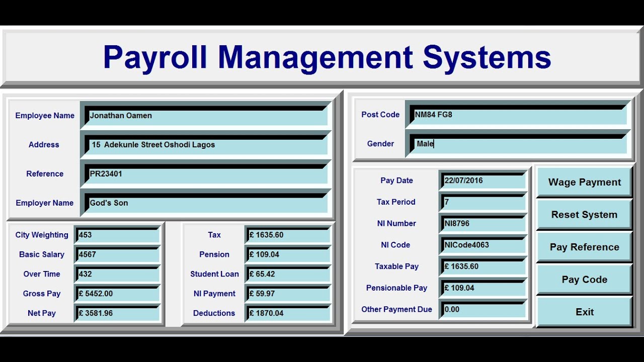
Task: Click the Reference label
Action: coord(45,174)
